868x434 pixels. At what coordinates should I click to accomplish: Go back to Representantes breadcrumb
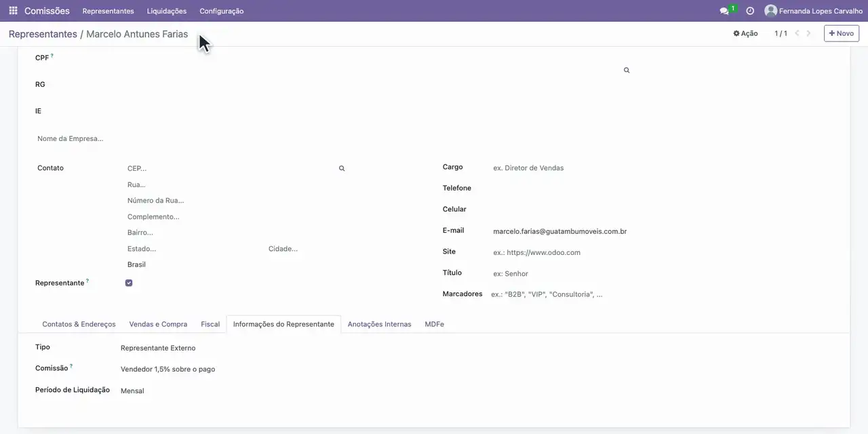[x=43, y=34]
